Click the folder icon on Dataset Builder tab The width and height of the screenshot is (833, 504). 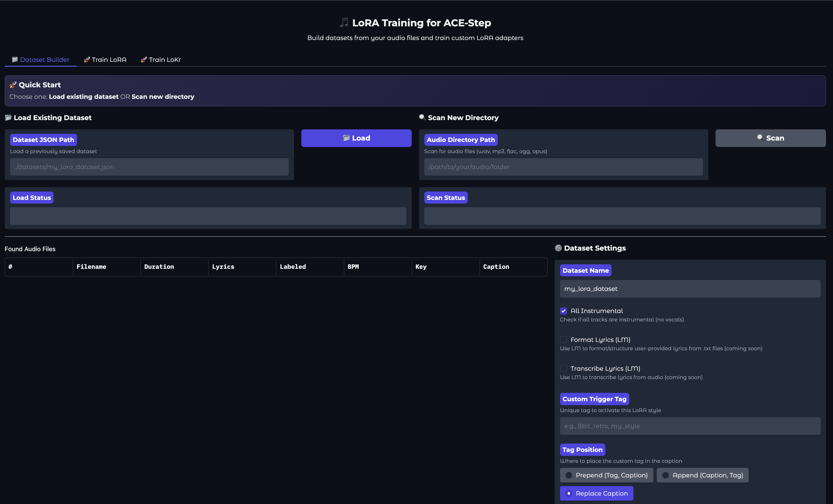tap(15, 59)
